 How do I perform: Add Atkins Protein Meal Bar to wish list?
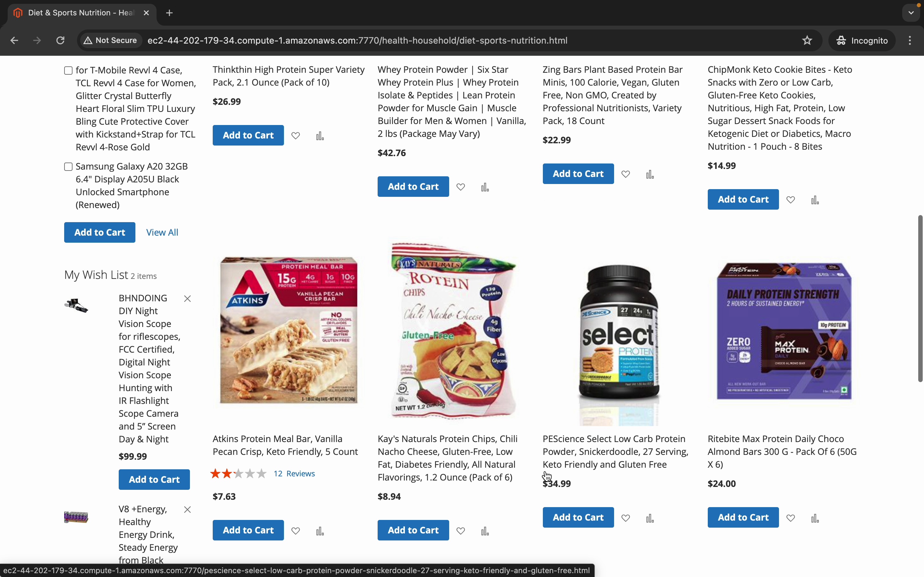(295, 531)
